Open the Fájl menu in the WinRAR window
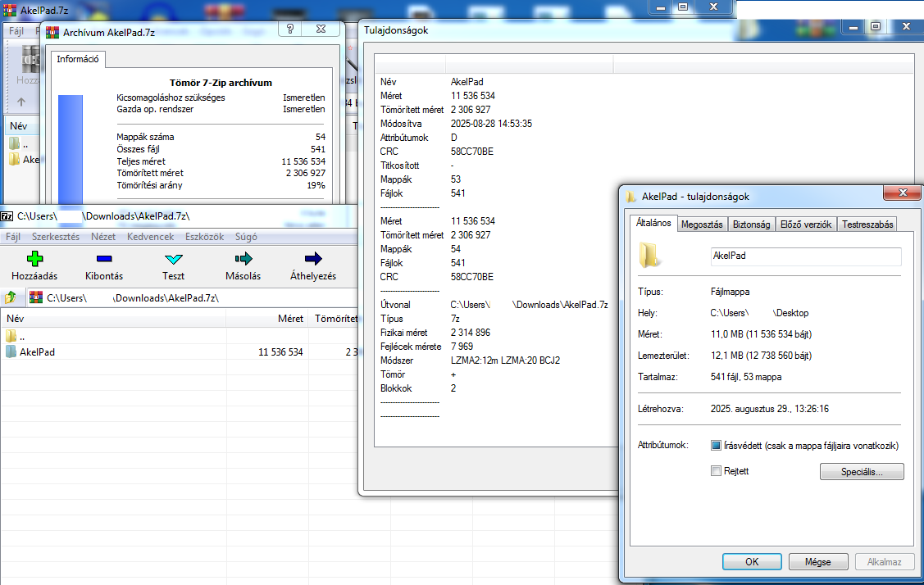924x585 pixels. [16, 30]
